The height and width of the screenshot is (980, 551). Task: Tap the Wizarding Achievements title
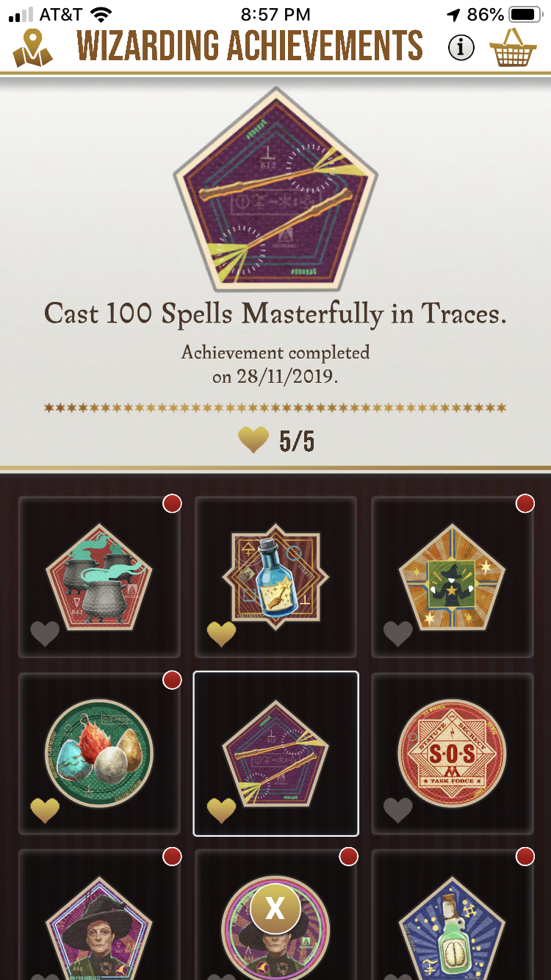pyautogui.click(x=250, y=46)
